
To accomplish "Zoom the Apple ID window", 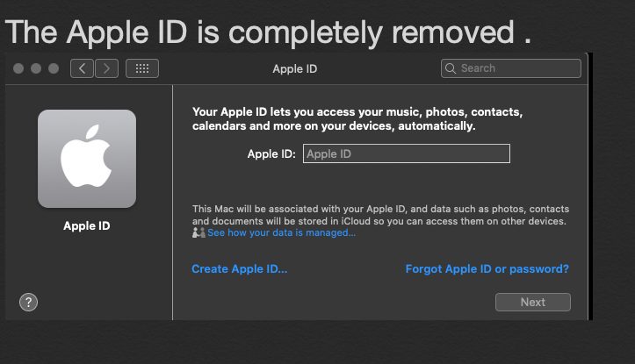I will [54, 68].
